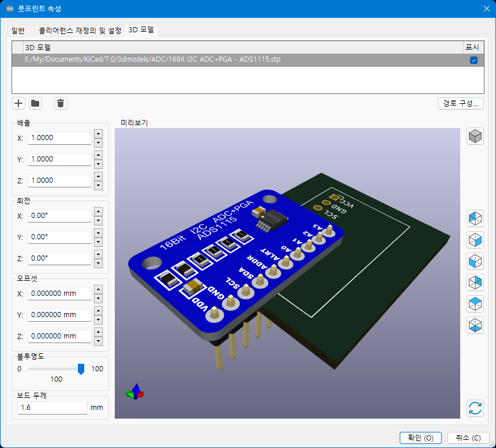
Task: Decrease scale Y value with down arrow
Action: point(99,164)
